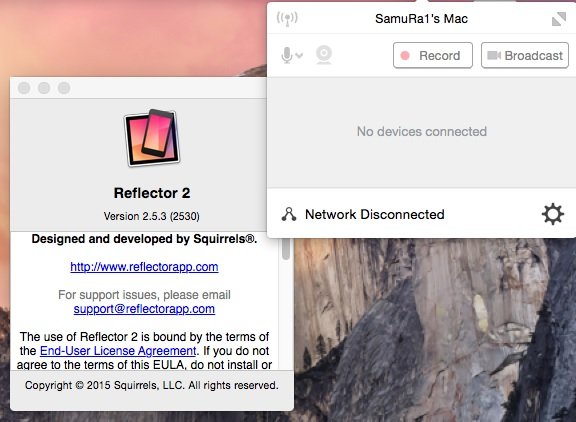Open the reflectorapp.com website link
576x422 pixels.
click(x=144, y=267)
